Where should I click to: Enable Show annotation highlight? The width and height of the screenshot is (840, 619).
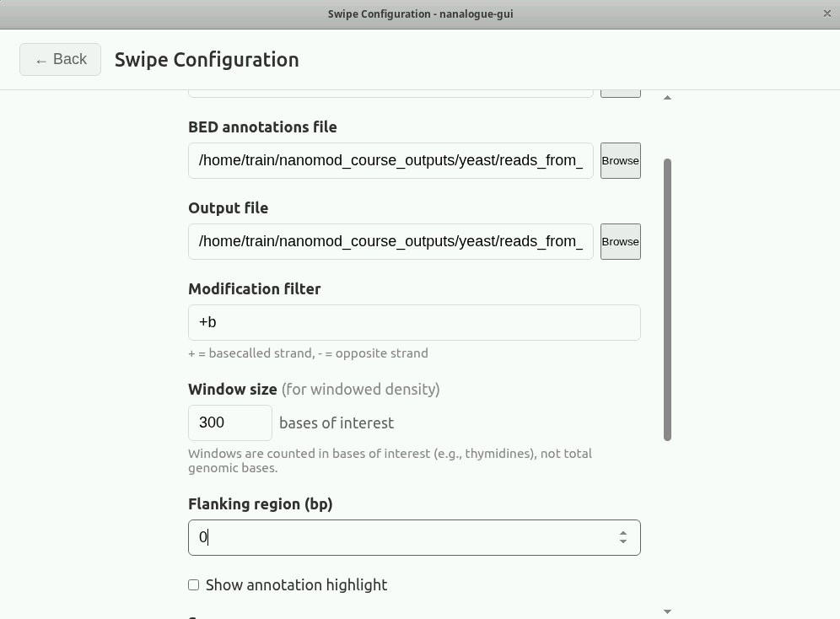(193, 584)
